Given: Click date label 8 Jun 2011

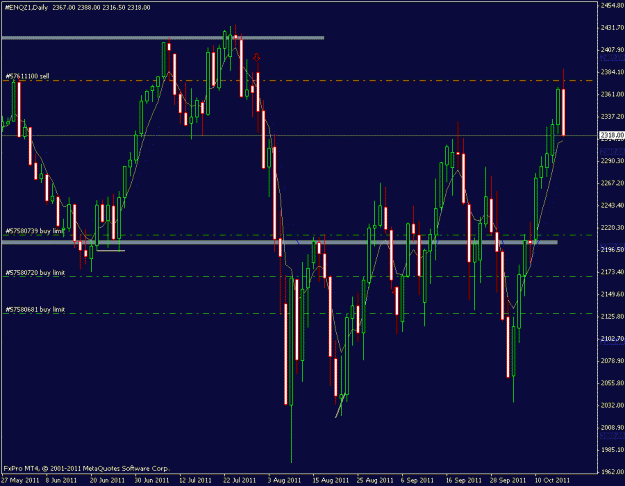Looking at the screenshot, I should tap(61, 480).
